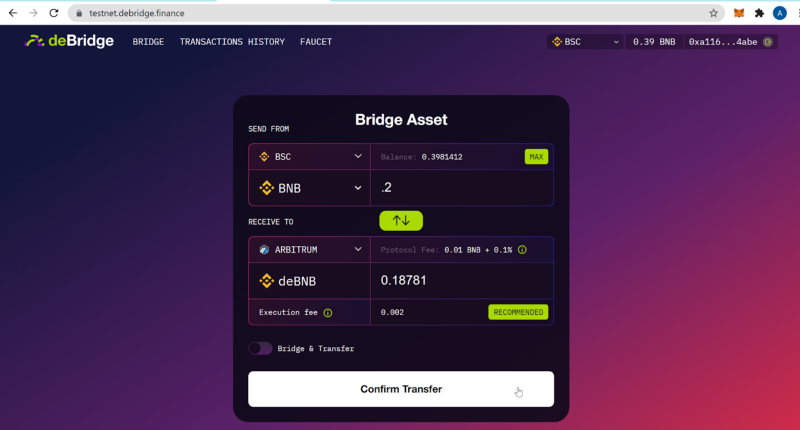Screen dimensions: 800x430
Task: Expand BNB token dropdown
Action: tap(309, 188)
